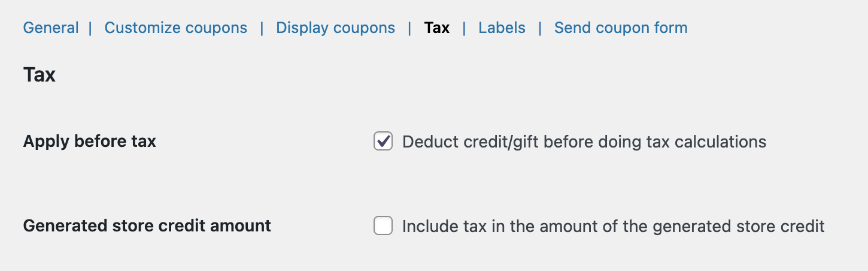Navigate to the Send coupon form tab
The width and height of the screenshot is (868, 271).
click(620, 28)
